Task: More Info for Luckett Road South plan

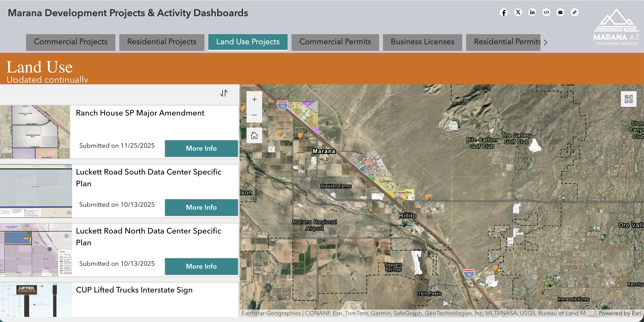Action: tap(201, 207)
